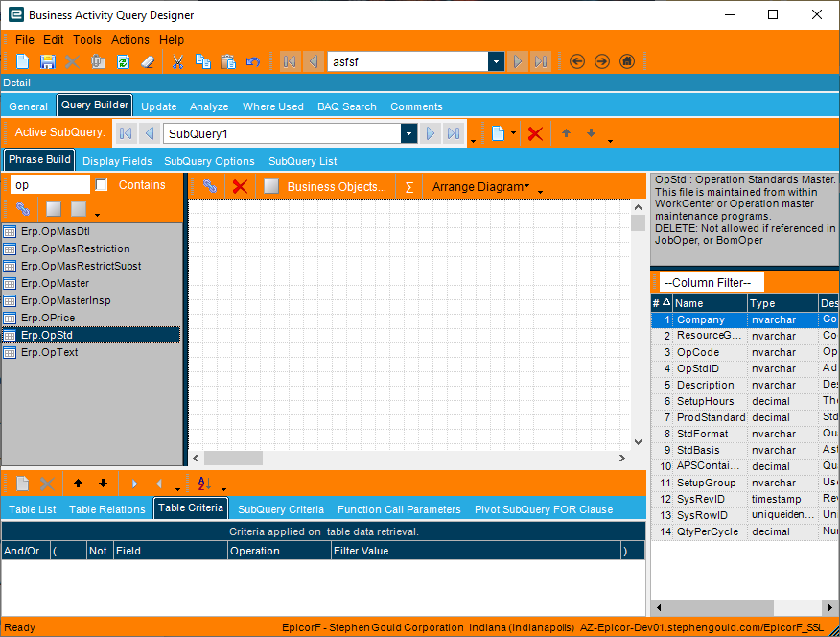
Task: Click the table search box containing 'op'
Action: 50,185
